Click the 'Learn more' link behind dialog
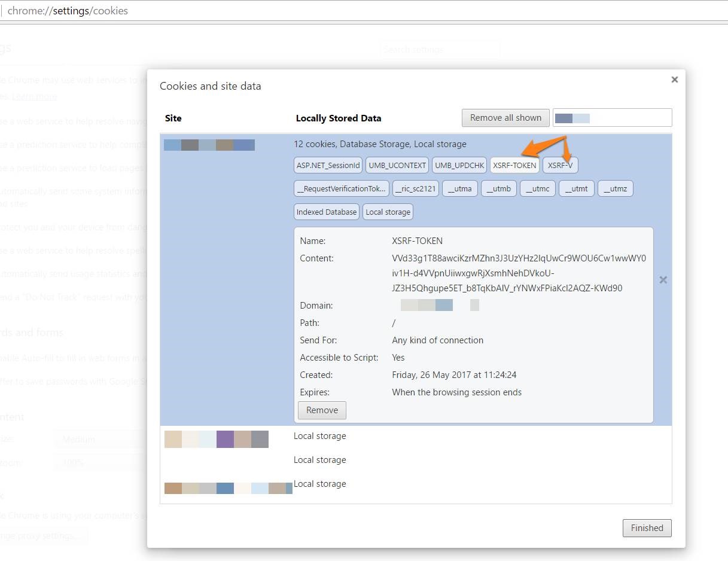The image size is (728, 561). pyautogui.click(x=35, y=96)
